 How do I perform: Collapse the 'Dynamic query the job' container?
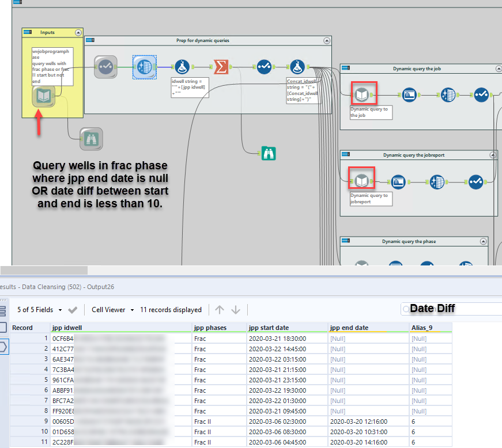click(x=499, y=69)
